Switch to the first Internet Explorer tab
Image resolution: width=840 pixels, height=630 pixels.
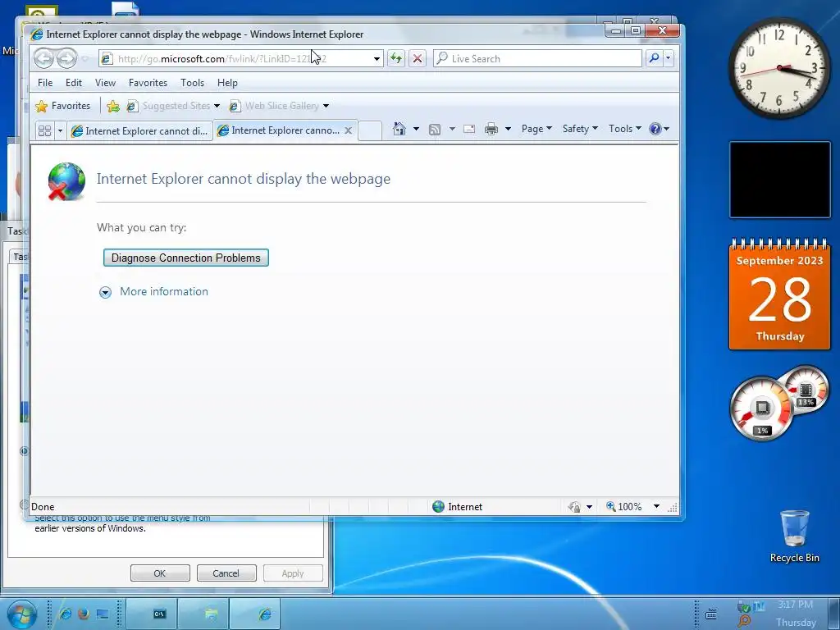coord(139,130)
